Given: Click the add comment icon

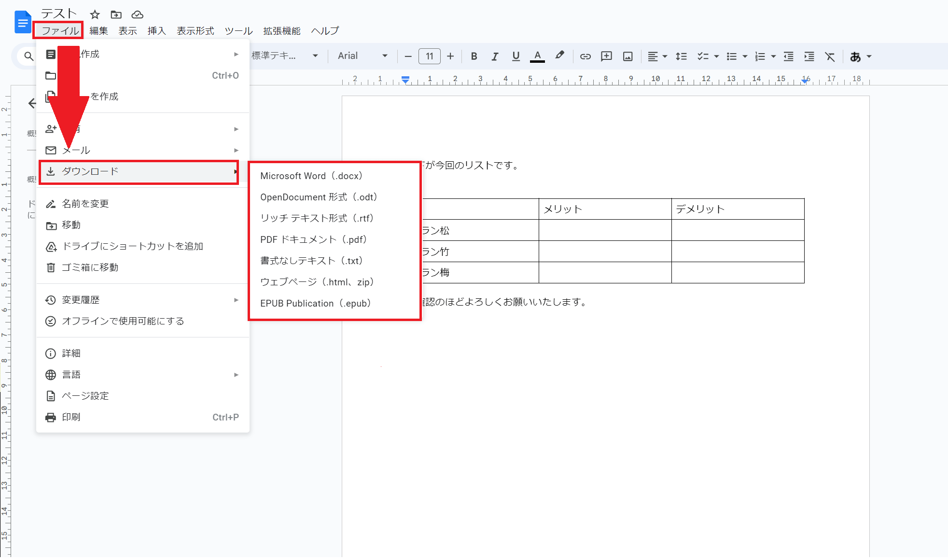Looking at the screenshot, I should [x=606, y=56].
